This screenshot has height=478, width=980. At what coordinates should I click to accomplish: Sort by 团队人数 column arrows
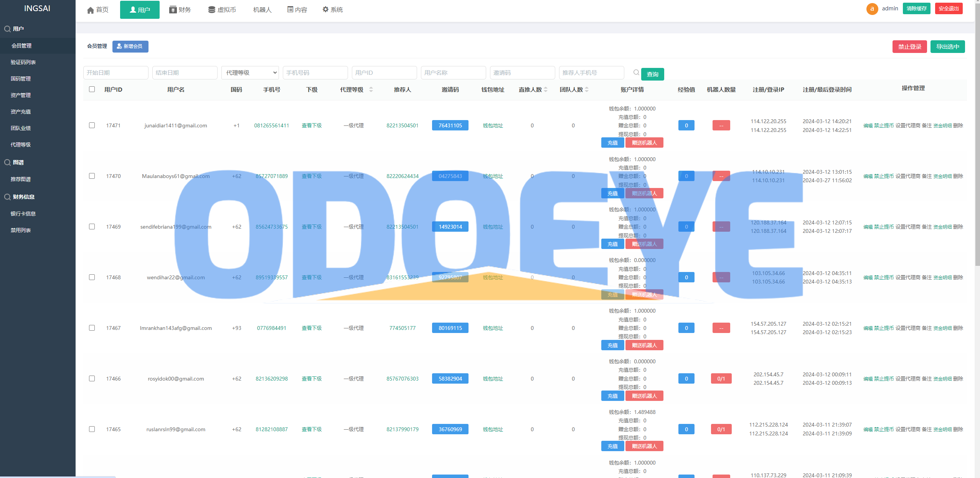[587, 89]
